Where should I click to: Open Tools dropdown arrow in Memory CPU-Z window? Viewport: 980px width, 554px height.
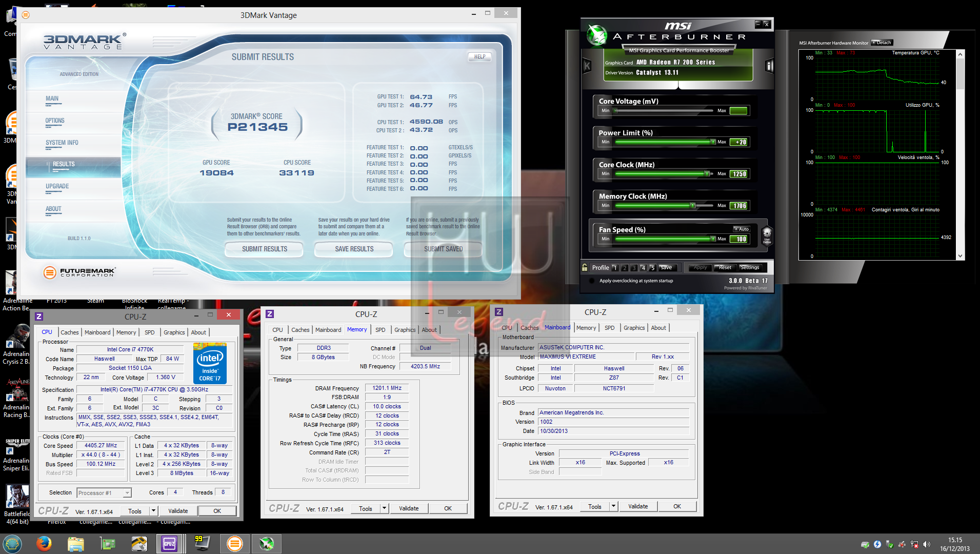point(384,508)
